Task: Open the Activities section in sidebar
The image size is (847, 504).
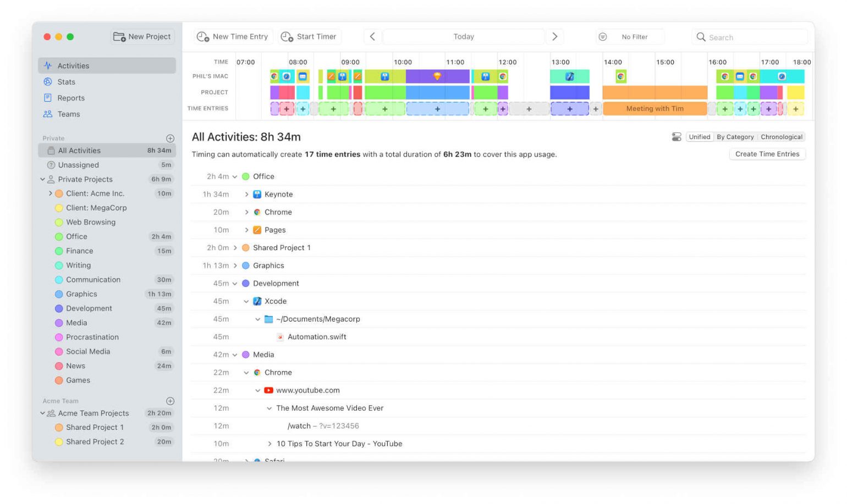Action: [x=107, y=65]
